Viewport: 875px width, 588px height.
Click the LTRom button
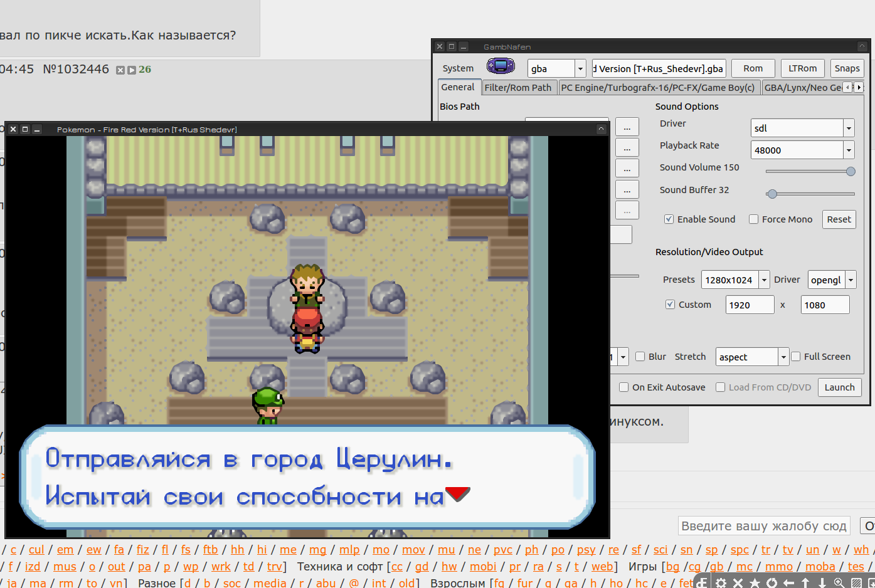[803, 68]
